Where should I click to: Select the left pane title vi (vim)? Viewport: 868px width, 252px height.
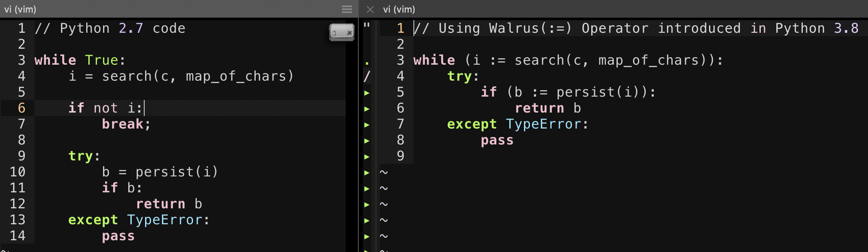[20, 9]
